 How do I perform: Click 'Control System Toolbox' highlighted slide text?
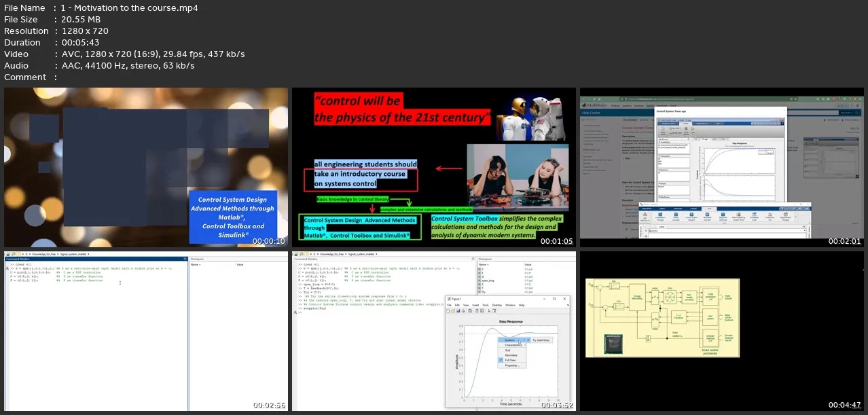(465, 219)
